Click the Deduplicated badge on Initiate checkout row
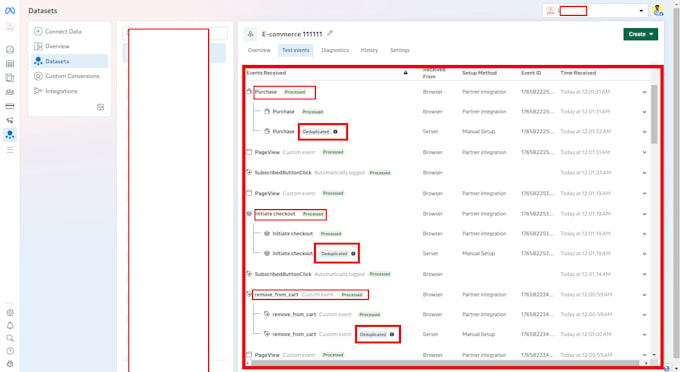This screenshot has height=372, width=680. [334, 254]
